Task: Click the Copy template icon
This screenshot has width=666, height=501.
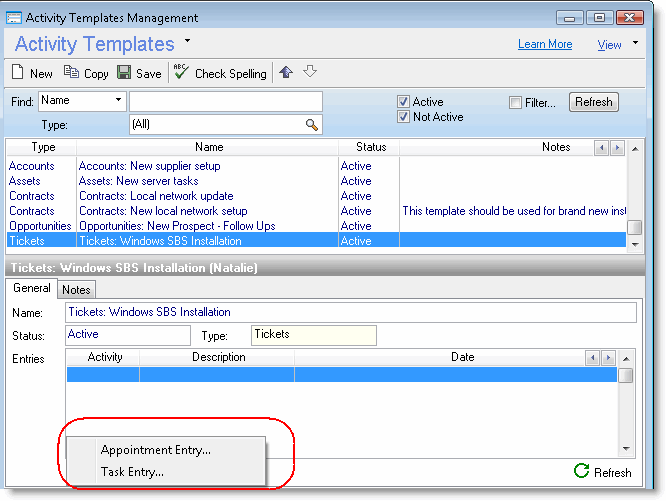Action: [71, 72]
